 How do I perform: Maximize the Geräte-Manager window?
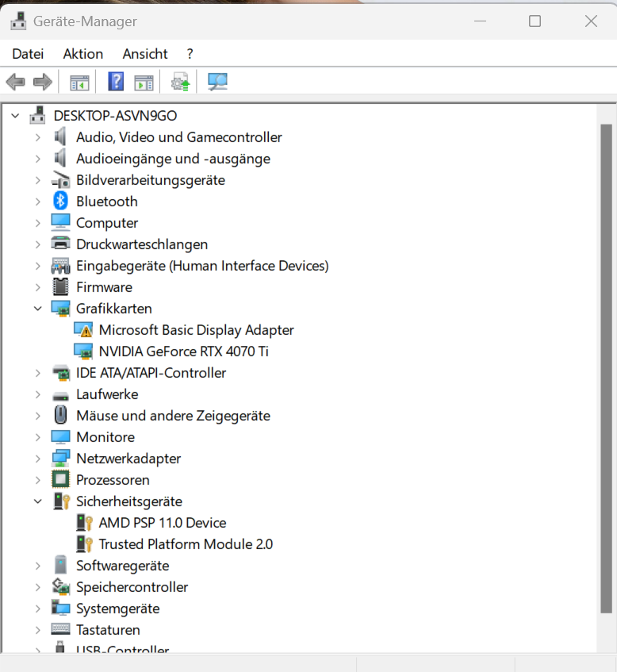535,21
